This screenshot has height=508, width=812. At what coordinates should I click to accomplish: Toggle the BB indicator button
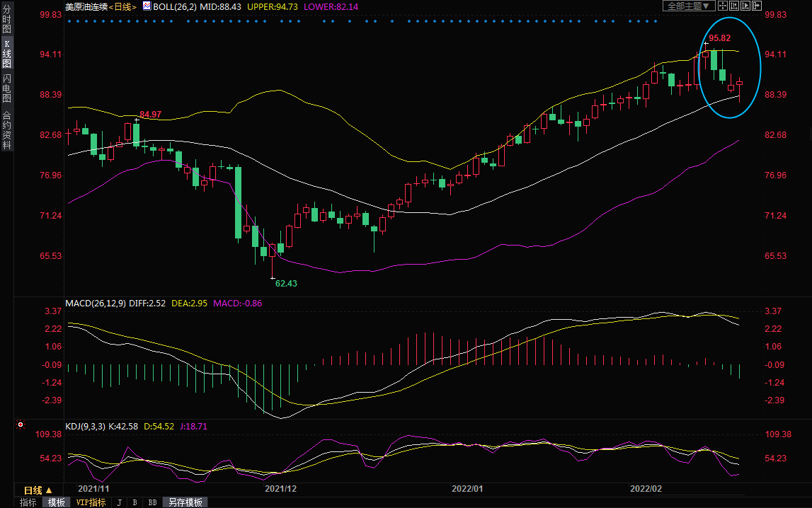tap(152, 502)
